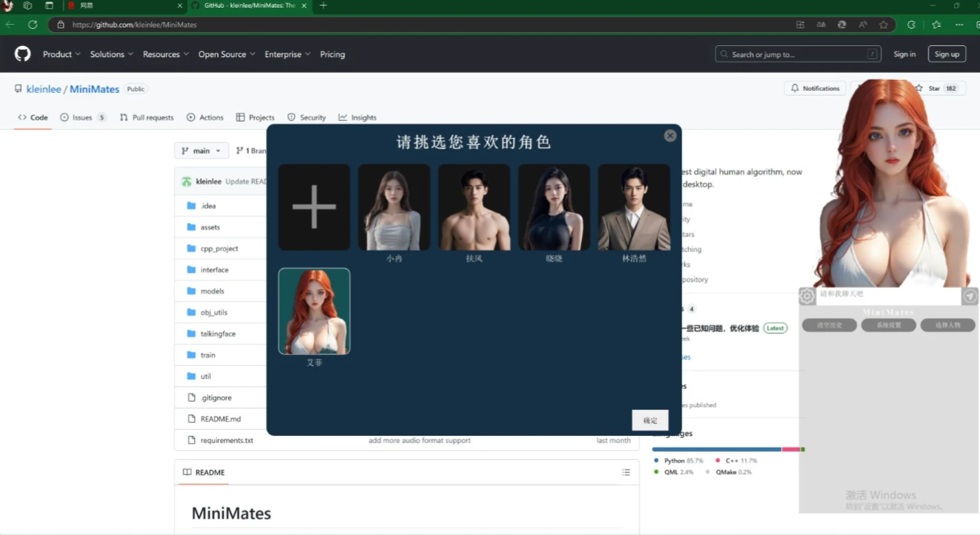Send chat message with paper plane icon
The width and height of the screenshot is (980, 535).
(970, 296)
